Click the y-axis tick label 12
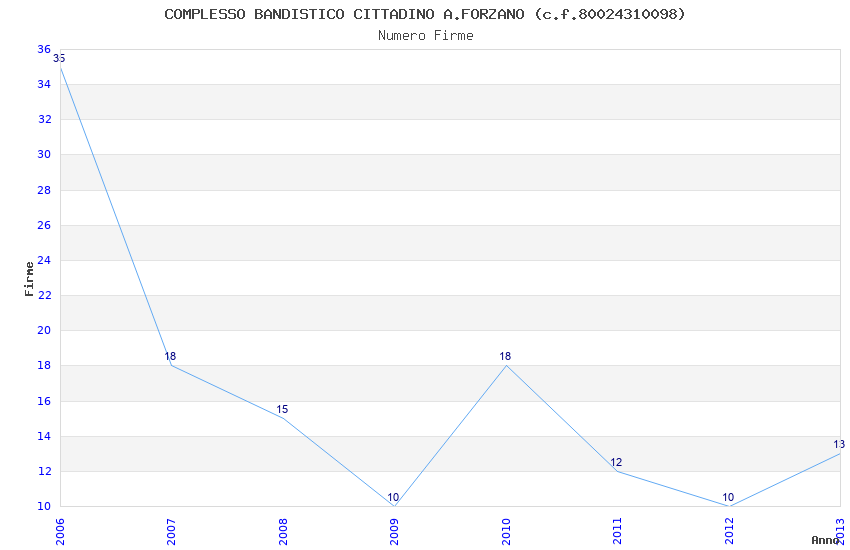 (44, 471)
